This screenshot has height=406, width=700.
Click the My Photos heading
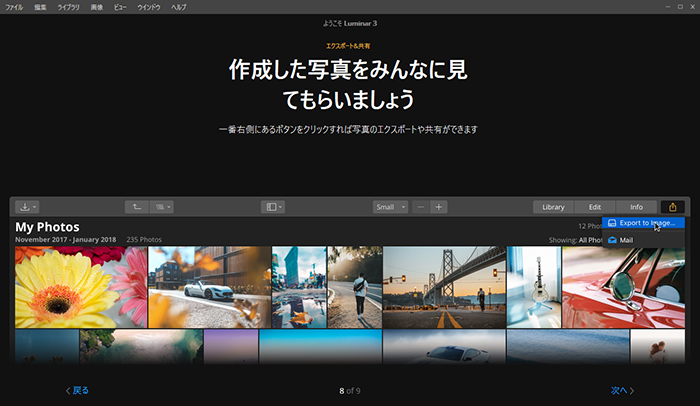pyautogui.click(x=47, y=227)
